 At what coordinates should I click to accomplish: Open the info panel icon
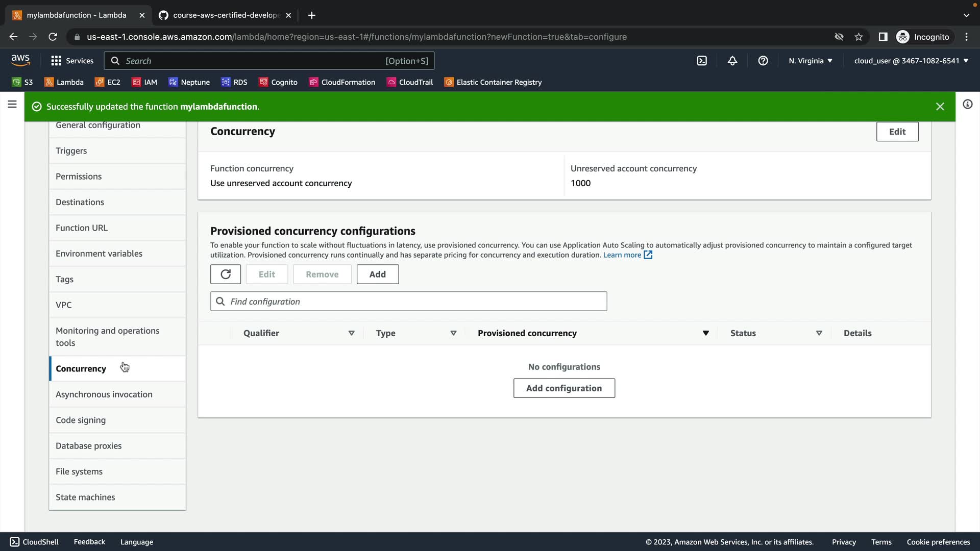[967, 105]
